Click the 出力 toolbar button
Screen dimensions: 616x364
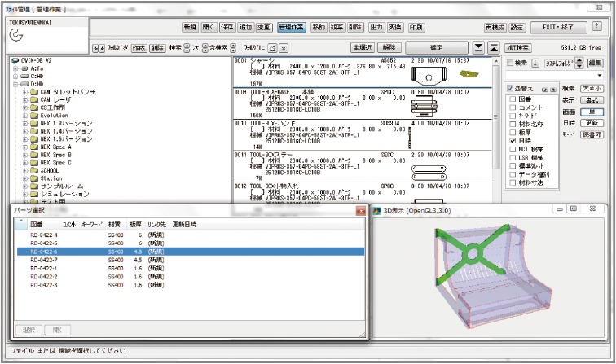point(376,27)
